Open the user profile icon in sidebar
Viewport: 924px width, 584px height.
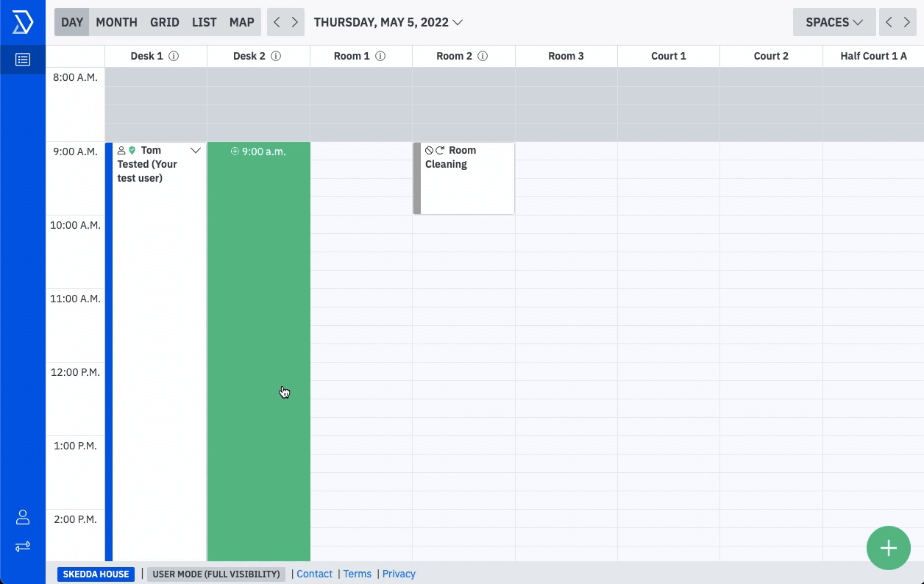[23, 518]
